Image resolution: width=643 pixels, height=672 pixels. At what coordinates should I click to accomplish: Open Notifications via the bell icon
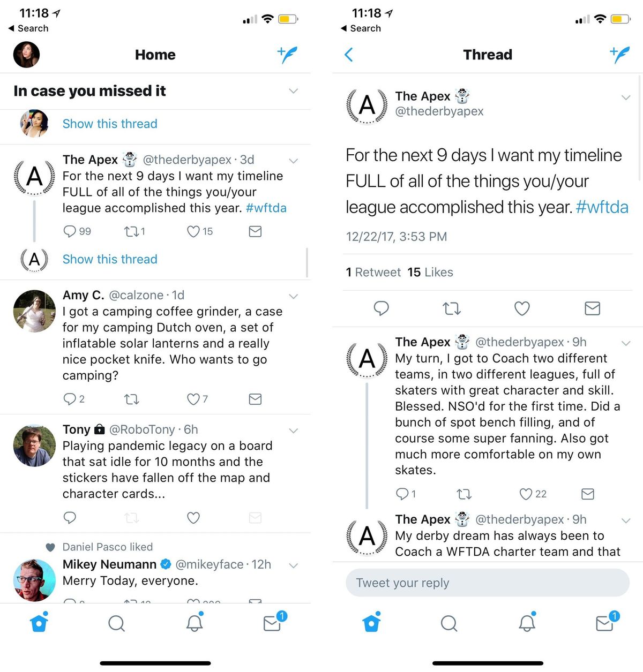point(195,623)
